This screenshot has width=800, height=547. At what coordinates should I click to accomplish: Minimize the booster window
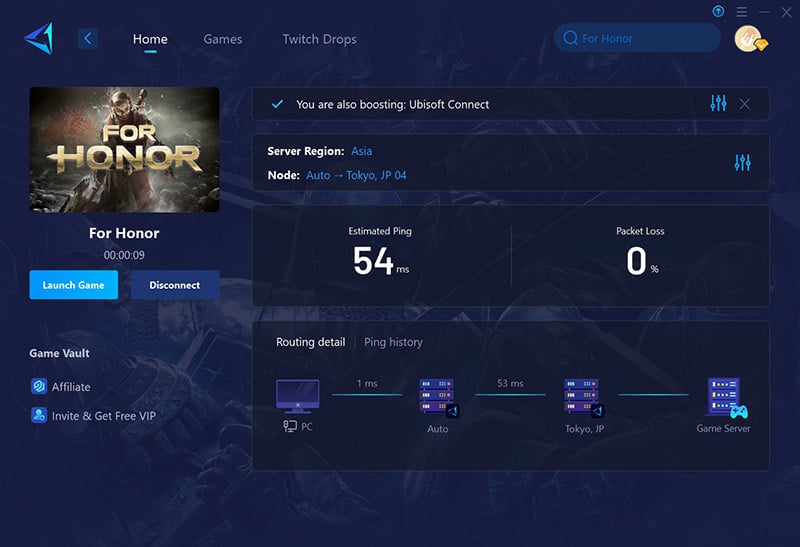(x=764, y=12)
